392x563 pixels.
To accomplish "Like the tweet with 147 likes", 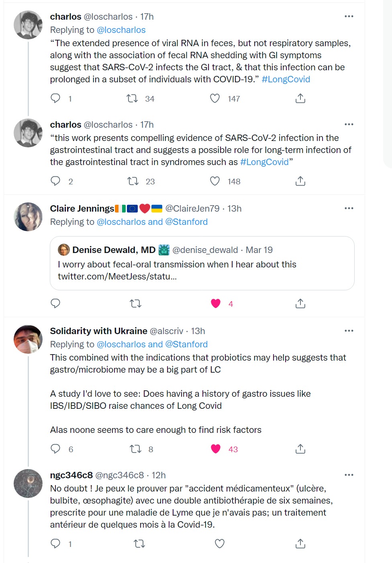I will click(x=215, y=98).
